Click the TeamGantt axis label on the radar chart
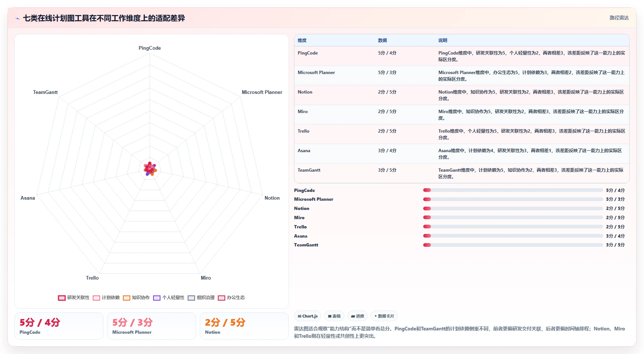 click(x=45, y=92)
